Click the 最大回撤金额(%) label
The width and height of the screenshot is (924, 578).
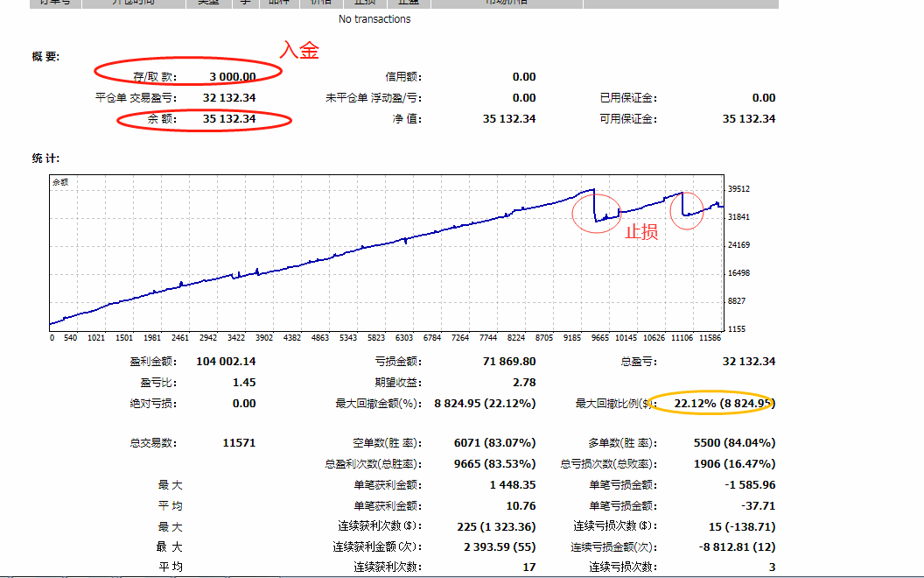tap(378, 404)
